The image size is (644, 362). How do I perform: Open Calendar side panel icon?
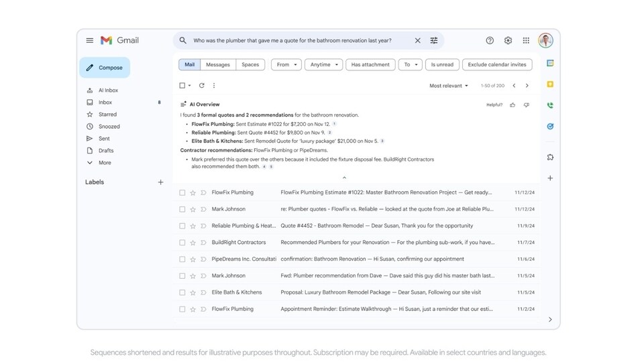pos(550,63)
